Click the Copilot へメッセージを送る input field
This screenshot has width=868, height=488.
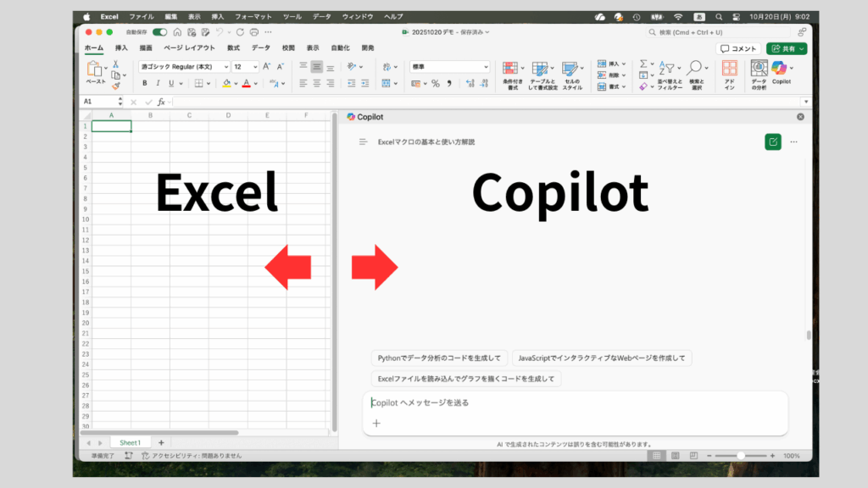pos(575,402)
